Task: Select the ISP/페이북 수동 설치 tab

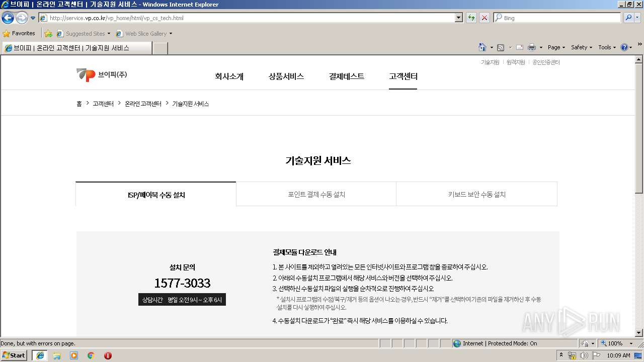Action: click(156, 195)
